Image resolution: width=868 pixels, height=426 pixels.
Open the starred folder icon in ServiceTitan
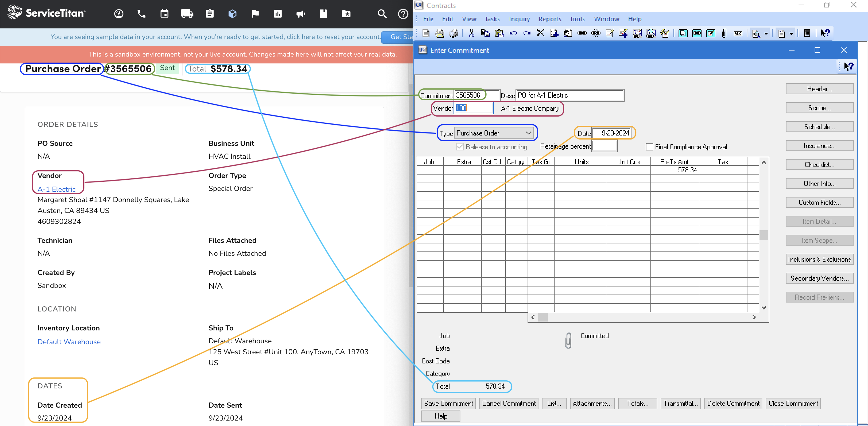click(346, 14)
